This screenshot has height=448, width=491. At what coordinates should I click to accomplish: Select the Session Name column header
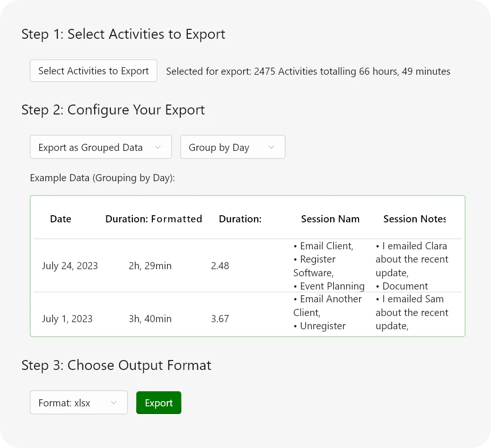pos(330,219)
